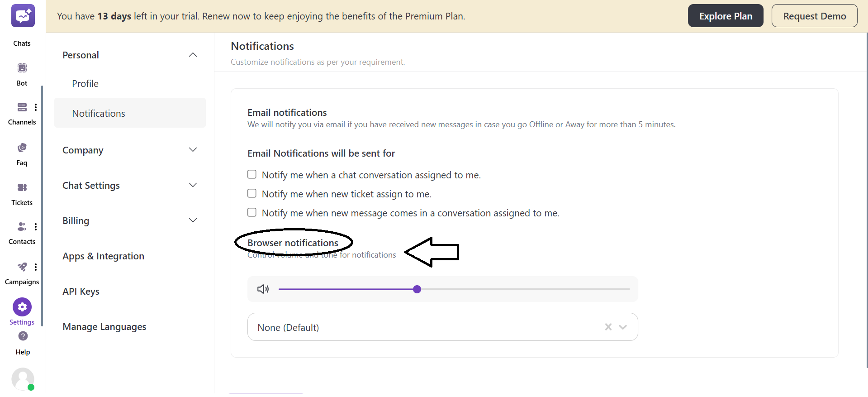Open Contacts more options dots
Viewport: 868px width, 397px height.
[x=36, y=227]
